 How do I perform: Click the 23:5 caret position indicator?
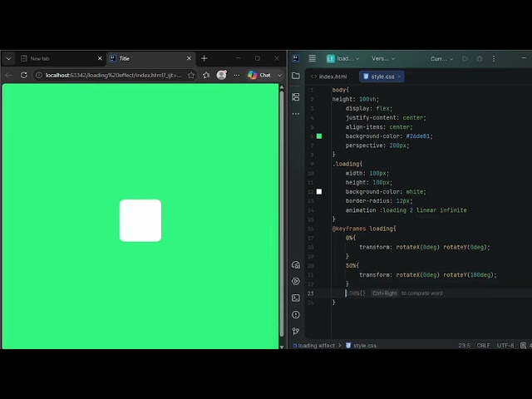tap(464, 346)
